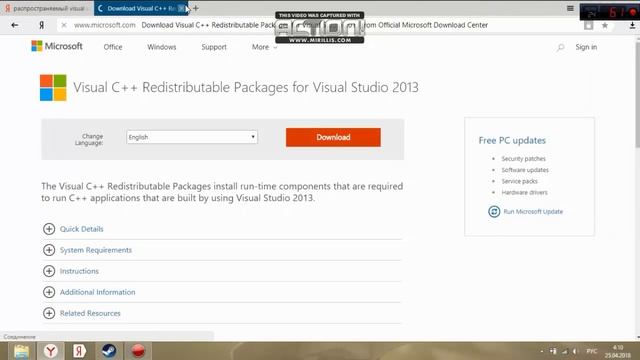Open the browser hamburger menu
640x360 pixels.
coord(570,8)
